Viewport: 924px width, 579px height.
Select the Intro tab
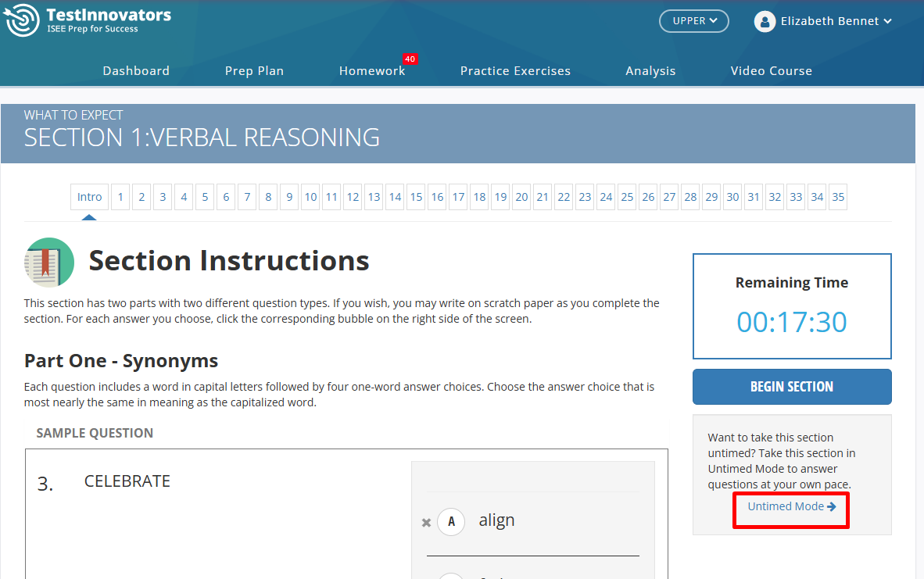tap(89, 197)
